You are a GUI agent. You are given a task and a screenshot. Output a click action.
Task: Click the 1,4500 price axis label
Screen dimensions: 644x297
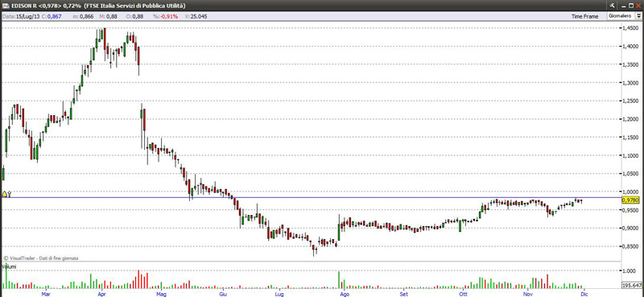point(630,28)
